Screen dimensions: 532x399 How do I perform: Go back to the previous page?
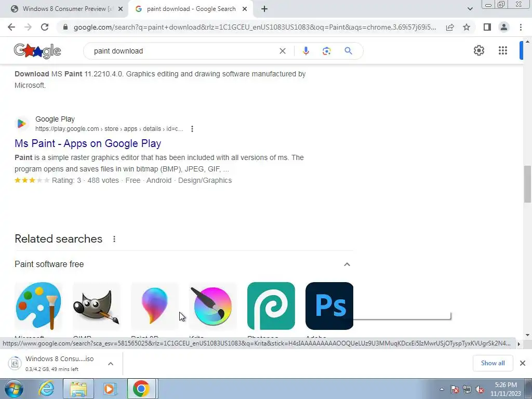click(x=11, y=27)
